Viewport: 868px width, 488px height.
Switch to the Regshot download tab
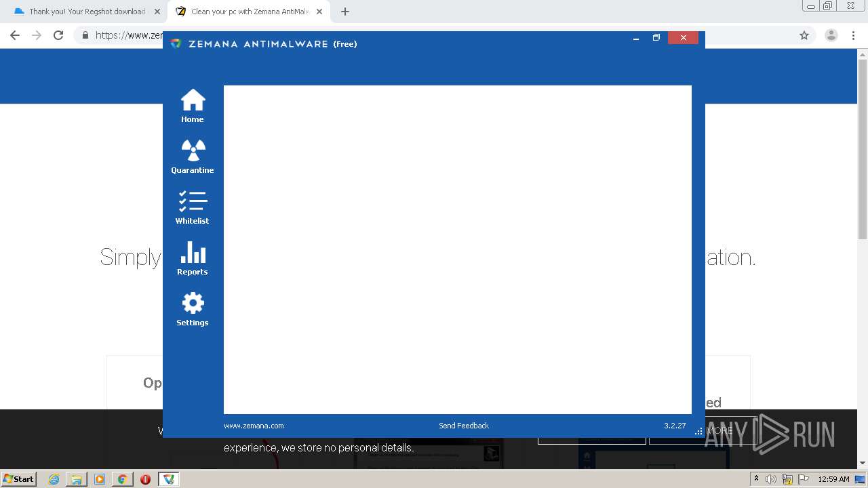pos(87,12)
